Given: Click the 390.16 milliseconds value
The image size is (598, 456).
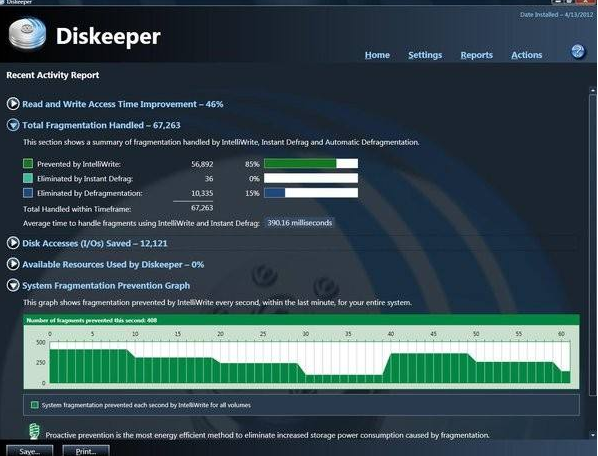Looking at the screenshot, I should 299,223.
